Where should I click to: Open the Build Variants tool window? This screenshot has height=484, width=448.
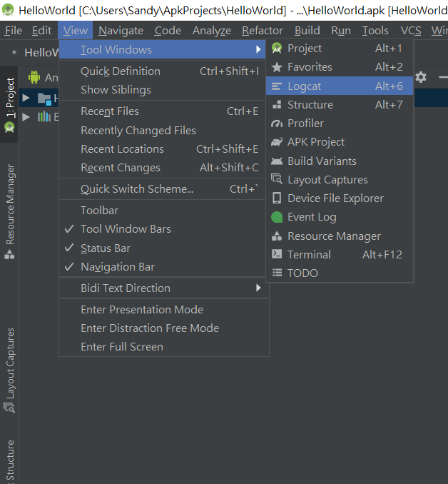point(340,161)
